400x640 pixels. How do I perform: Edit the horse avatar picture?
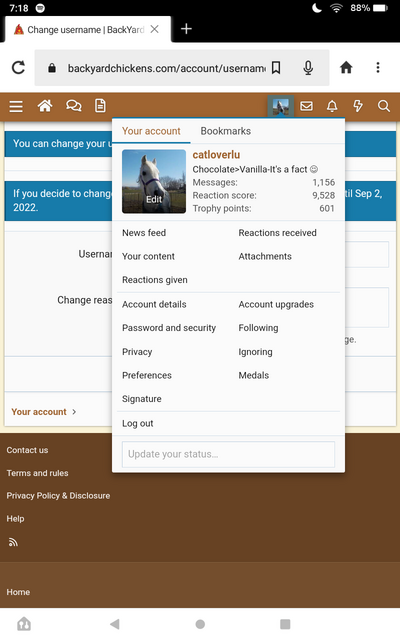click(x=154, y=182)
